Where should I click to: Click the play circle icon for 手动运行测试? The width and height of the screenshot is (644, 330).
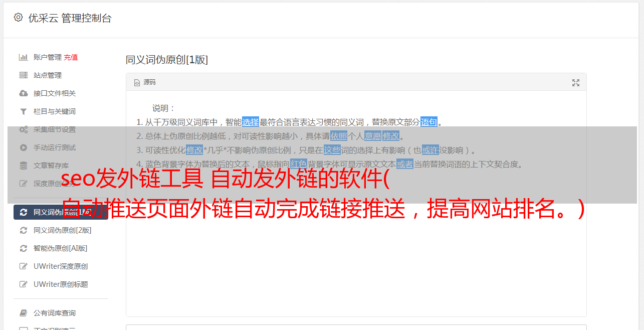click(x=23, y=147)
